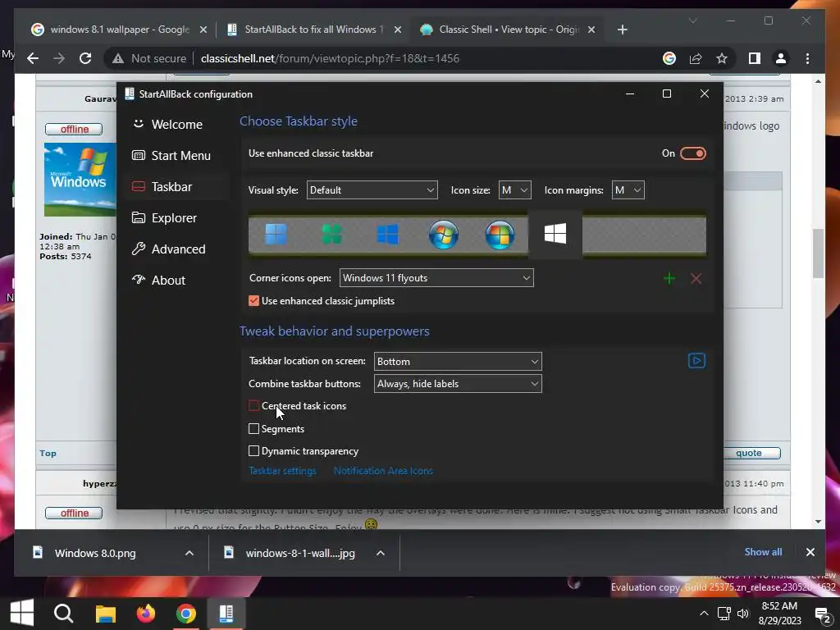Click StartAllBack taskbar icon
This screenshot has height=630, width=840.
[226, 613]
